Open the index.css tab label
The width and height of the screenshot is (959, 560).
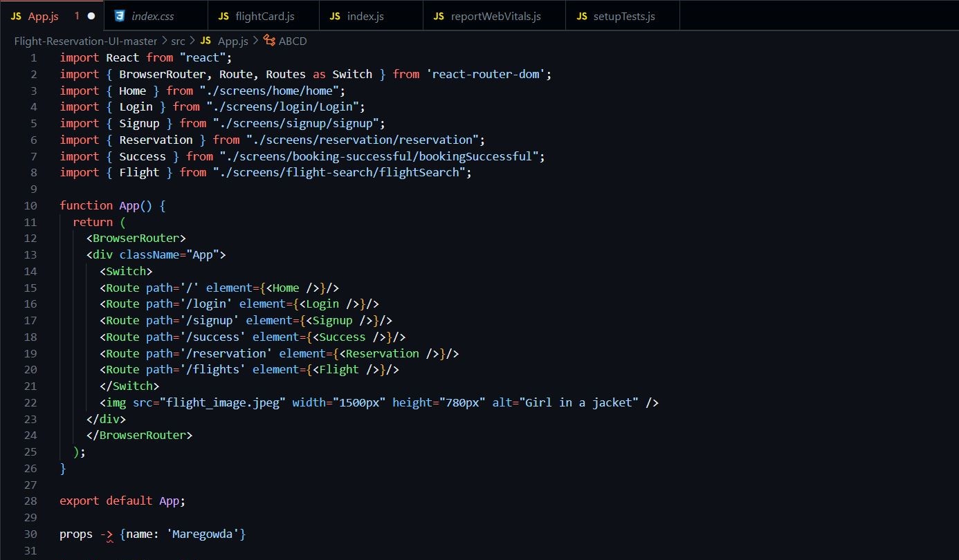[x=153, y=16]
